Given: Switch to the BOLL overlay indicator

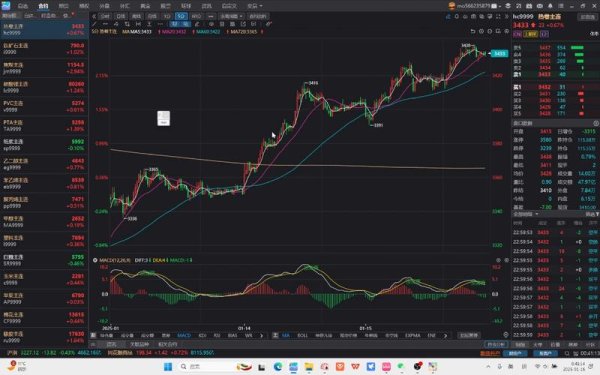Looking at the screenshot, I should point(302,335).
